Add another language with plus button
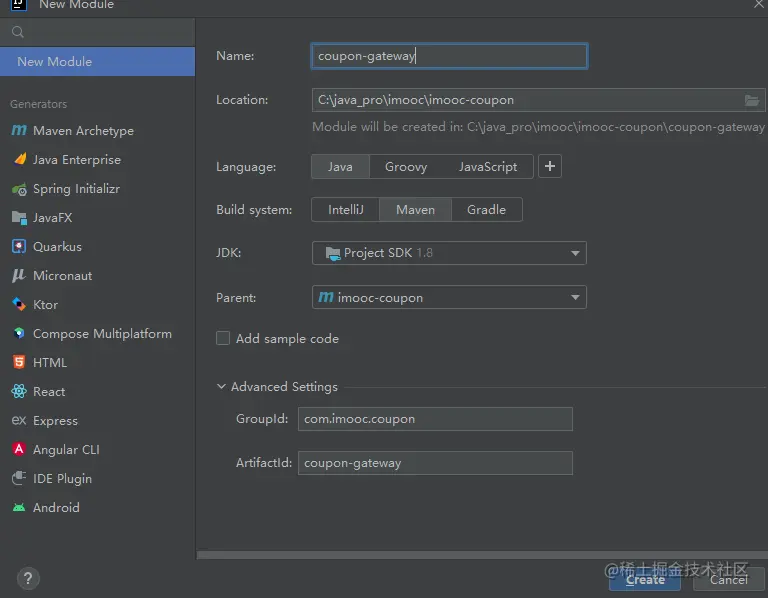Viewport: 768px width, 598px height. (x=550, y=167)
